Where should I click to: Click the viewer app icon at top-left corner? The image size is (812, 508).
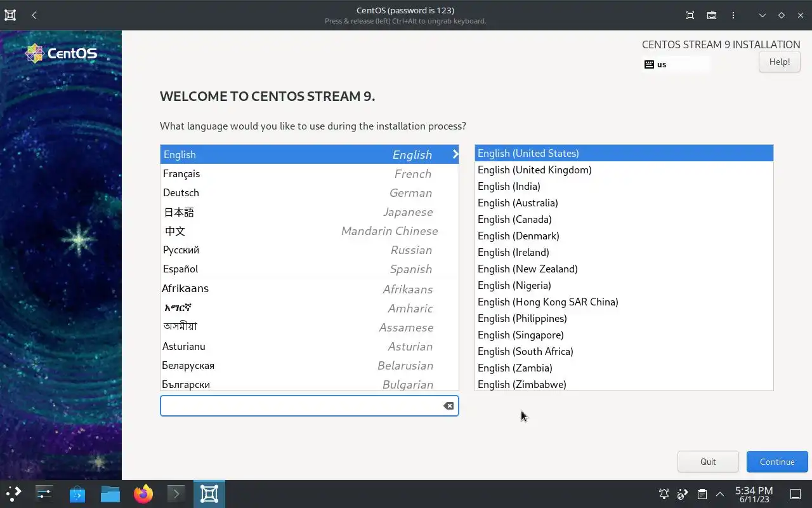(10, 15)
